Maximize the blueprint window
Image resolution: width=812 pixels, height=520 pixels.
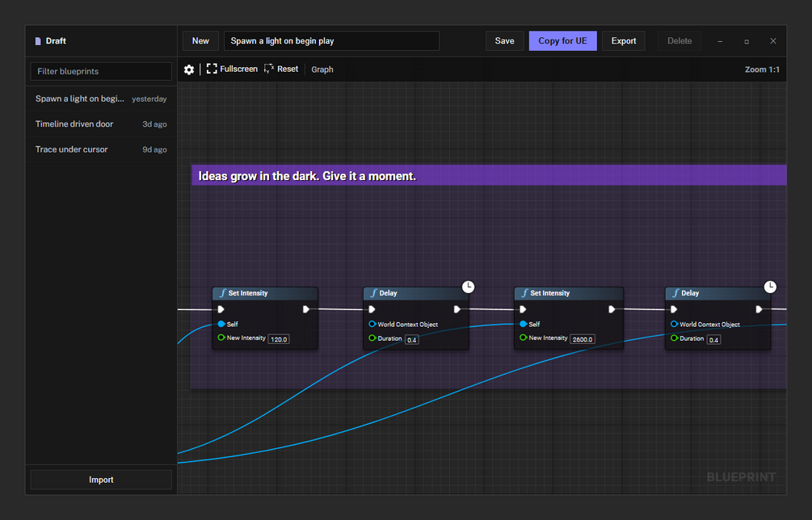tap(747, 41)
